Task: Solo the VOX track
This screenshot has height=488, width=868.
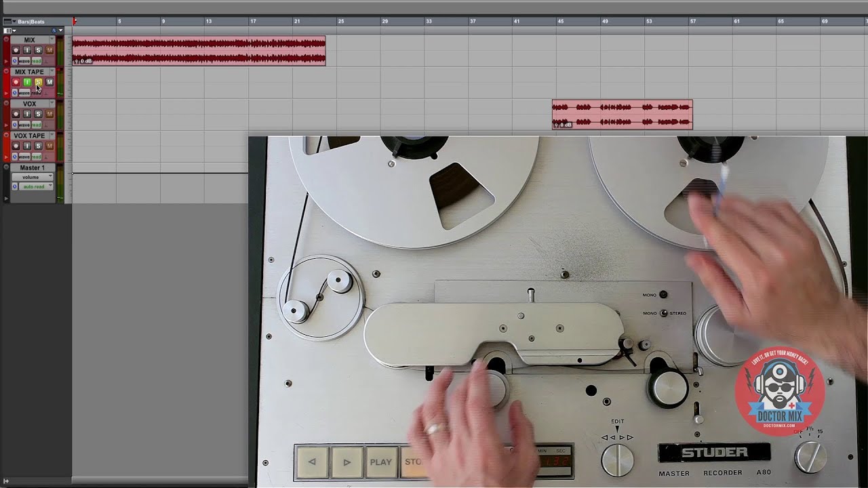Action: pyautogui.click(x=38, y=114)
